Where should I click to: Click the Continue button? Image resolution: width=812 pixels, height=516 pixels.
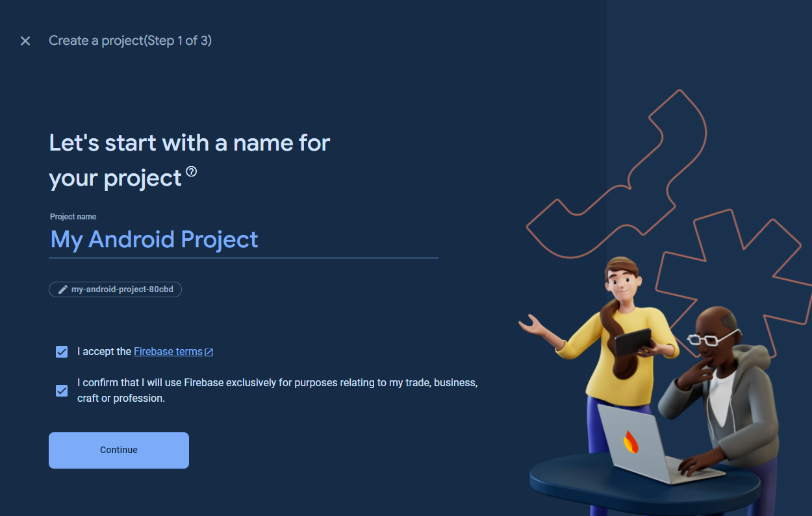click(x=119, y=450)
